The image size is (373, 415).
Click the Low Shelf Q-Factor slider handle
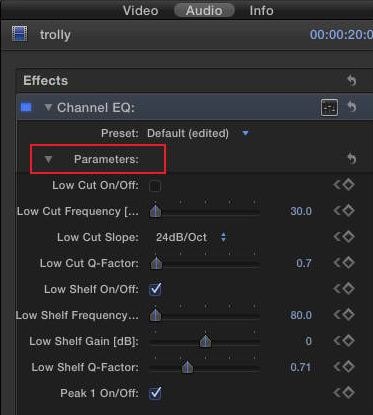[x=187, y=367]
